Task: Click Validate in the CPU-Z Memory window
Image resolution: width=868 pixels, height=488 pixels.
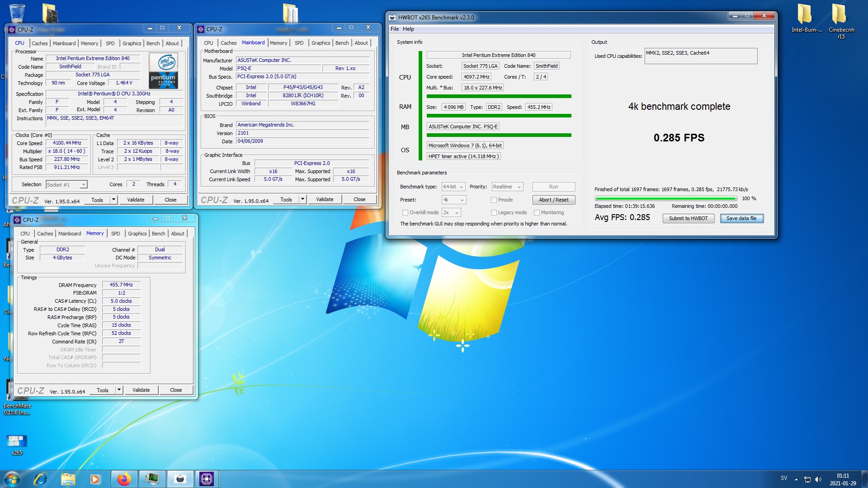Action: (141, 389)
